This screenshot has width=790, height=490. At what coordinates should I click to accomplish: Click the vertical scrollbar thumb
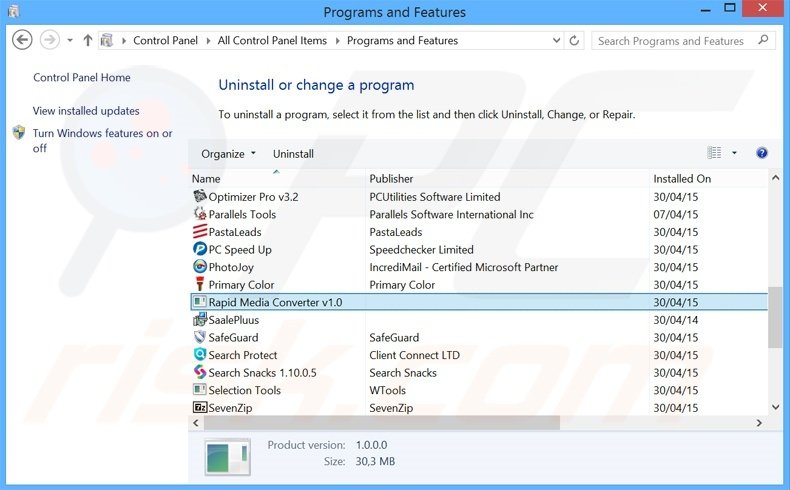[775, 317]
